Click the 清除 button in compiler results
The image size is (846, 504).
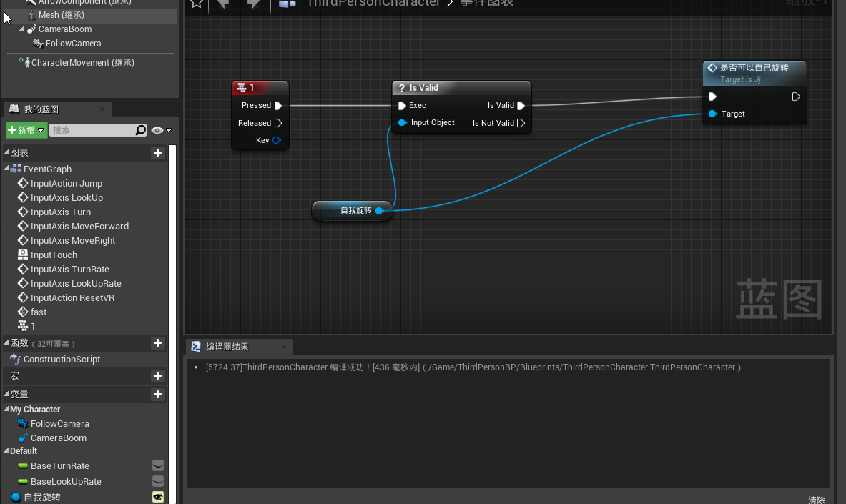(x=817, y=500)
